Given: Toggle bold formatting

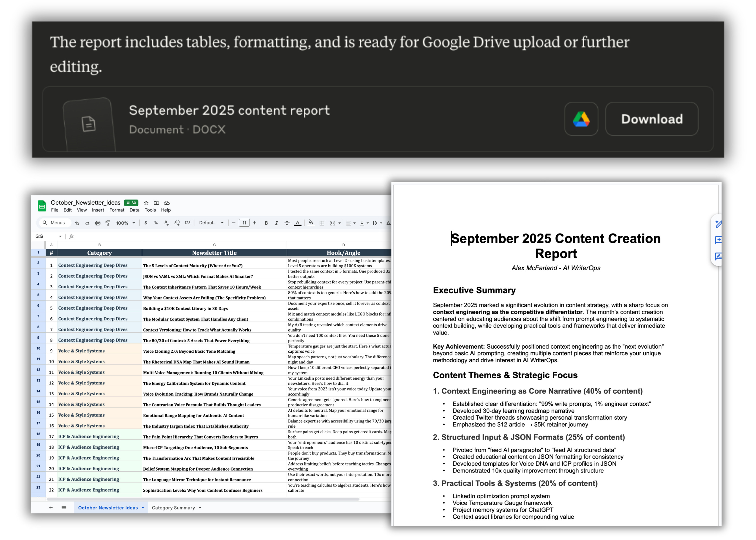Looking at the screenshot, I should coord(266,223).
